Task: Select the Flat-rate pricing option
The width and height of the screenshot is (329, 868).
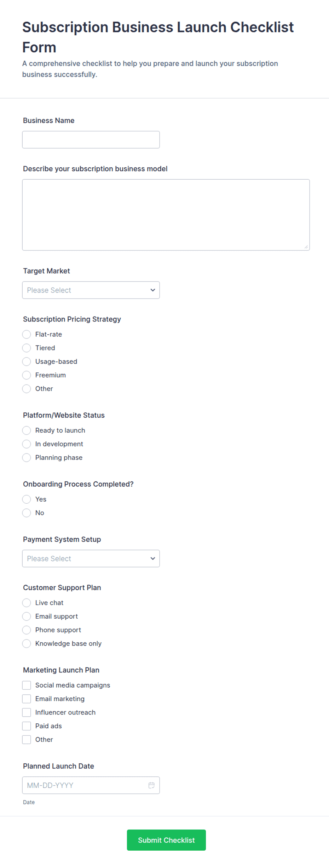Action: pos(27,334)
